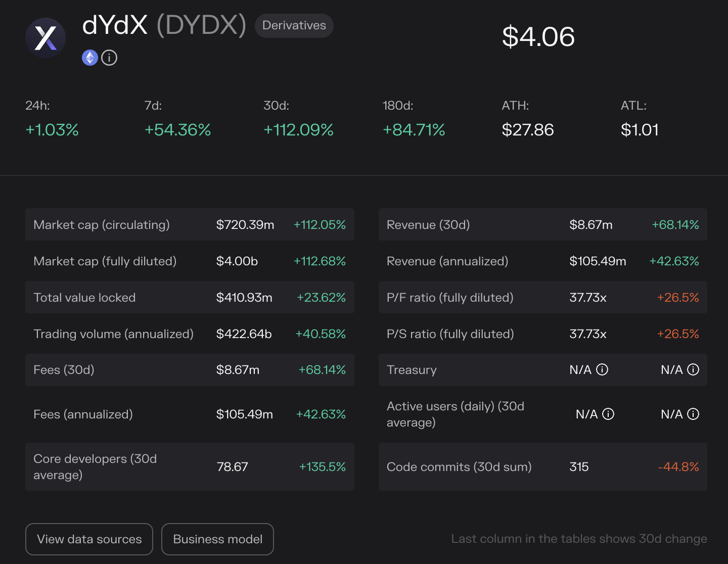Switch to the 180d change metric
The height and width of the screenshot is (564, 728).
pyautogui.click(x=414, y=130)
